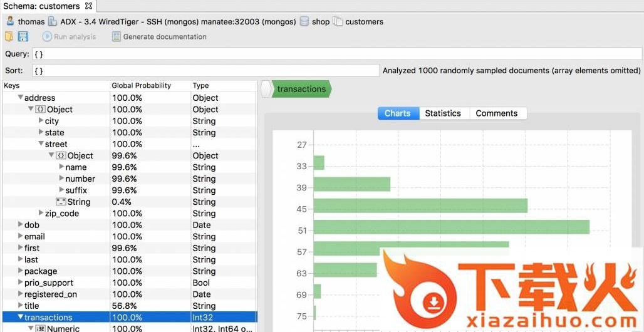Click the chart bar for value 45
Screen dimensions: 644x332
click(420, 206)
